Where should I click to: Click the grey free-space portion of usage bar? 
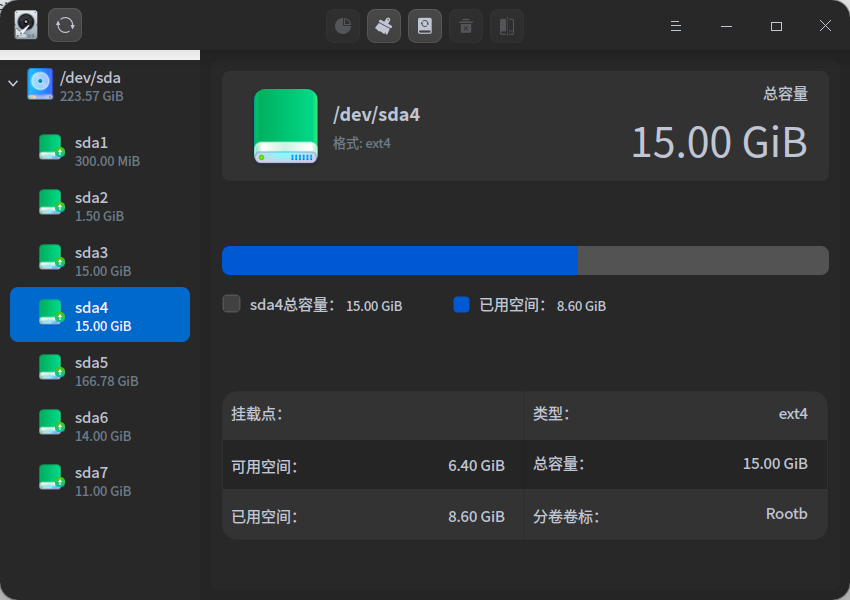click(x=703, y=260)
